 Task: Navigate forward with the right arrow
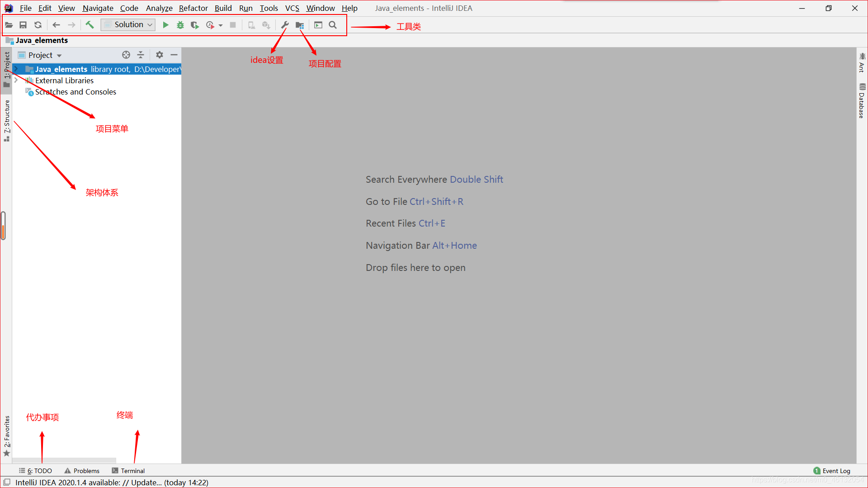coord(71,25)
